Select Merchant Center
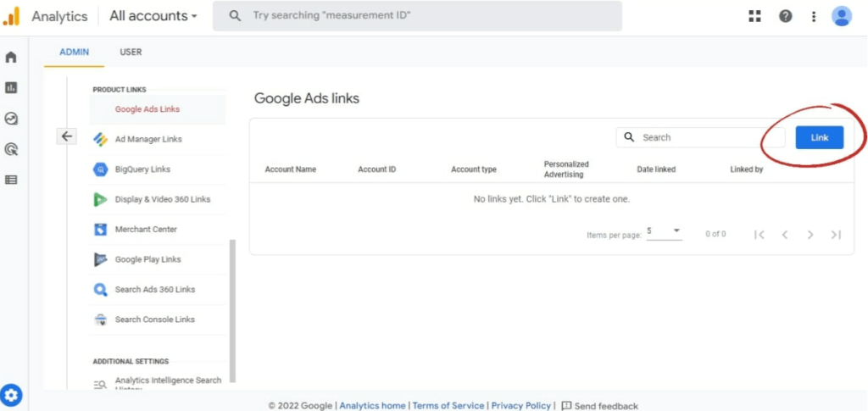 click(157, 229)
